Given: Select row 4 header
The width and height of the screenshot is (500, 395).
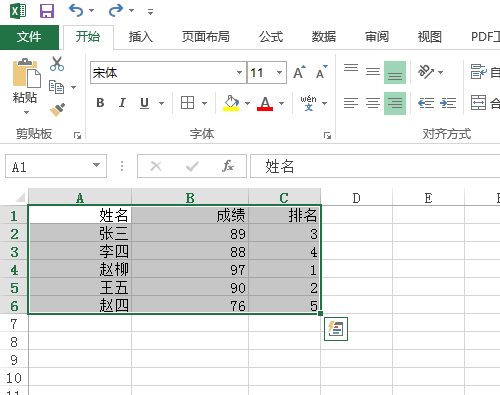Looking at the screenshot, I should [x=14, y=270].
